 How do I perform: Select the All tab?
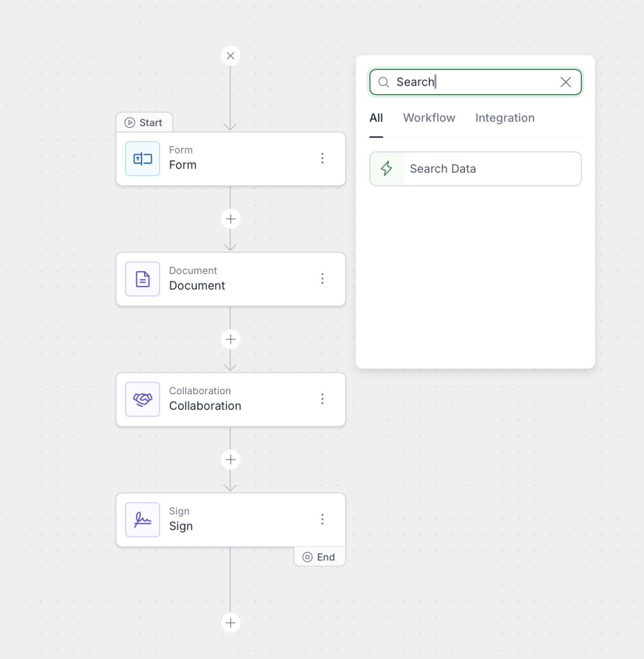376,118
